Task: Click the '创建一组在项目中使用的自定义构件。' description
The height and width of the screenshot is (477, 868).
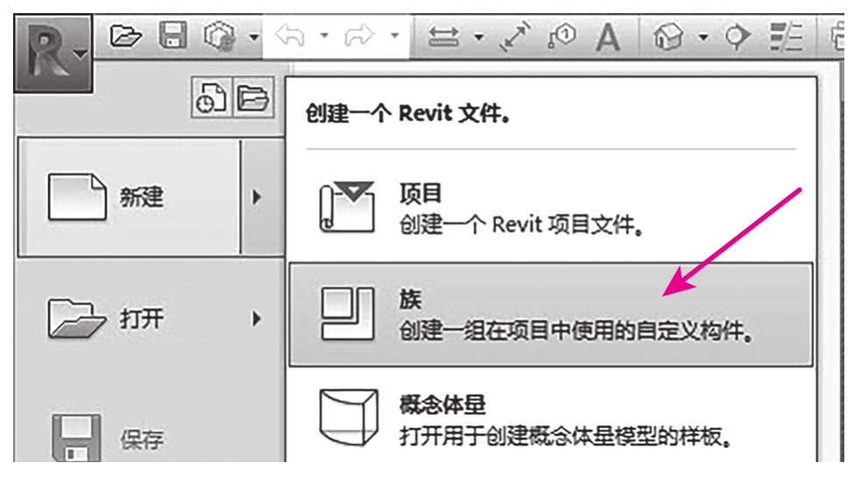Action: pyautogui.click(x=575, y=331)
